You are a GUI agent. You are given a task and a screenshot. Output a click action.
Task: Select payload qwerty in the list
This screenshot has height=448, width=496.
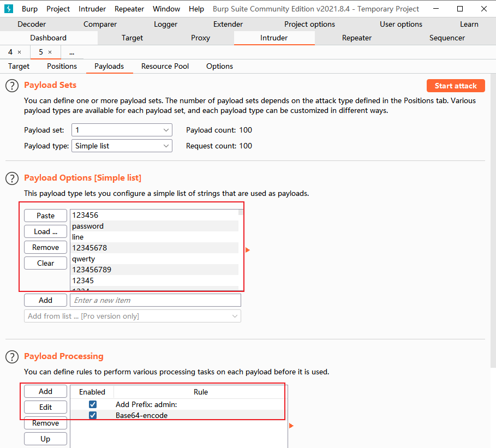tap(154, 259)
